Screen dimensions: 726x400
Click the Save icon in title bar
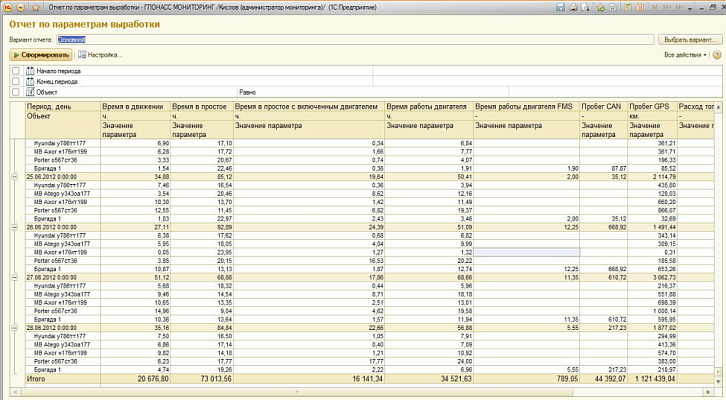pyautogui.click(x=559, y=7)
